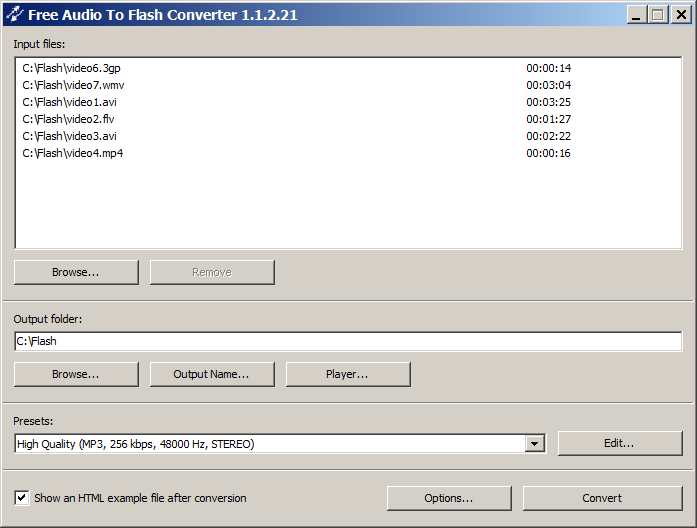Start conversion with the Convert button
Image resolution: width=697 pixels, height=528 pixels.
(x=602, y=498)
